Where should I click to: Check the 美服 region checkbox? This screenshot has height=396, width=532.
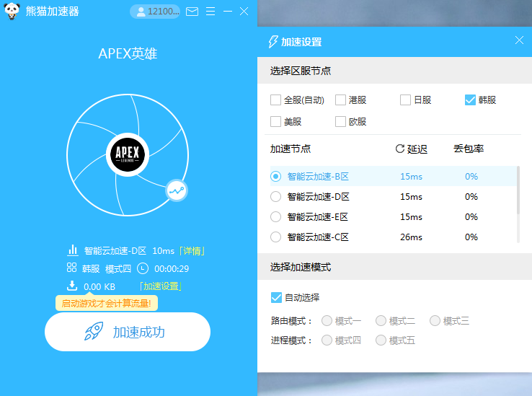tap(275, 122)
